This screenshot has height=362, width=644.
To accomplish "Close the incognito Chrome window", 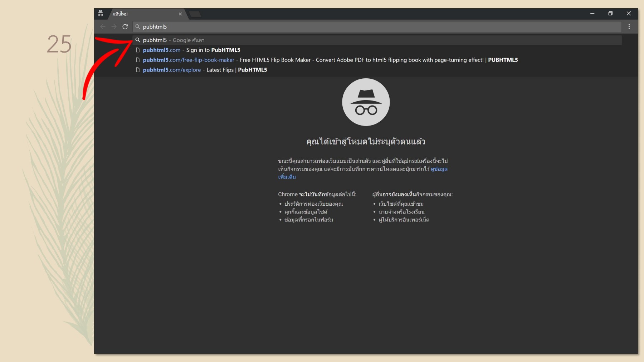I will point(629,14).
